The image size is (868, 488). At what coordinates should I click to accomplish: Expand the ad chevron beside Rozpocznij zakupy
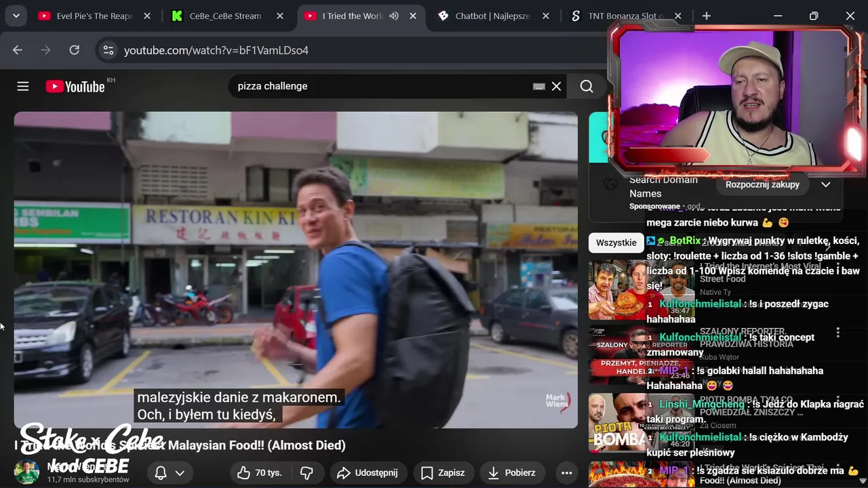point(825,184)
